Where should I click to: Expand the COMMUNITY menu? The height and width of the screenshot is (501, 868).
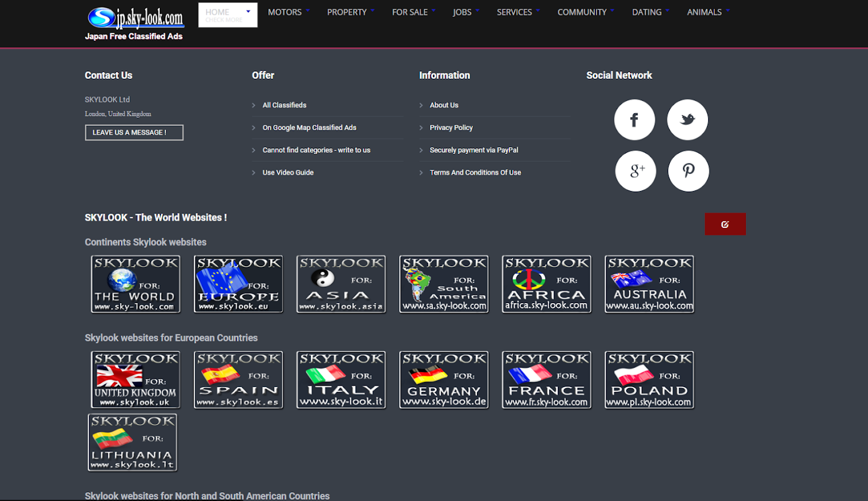click(586, 12)
